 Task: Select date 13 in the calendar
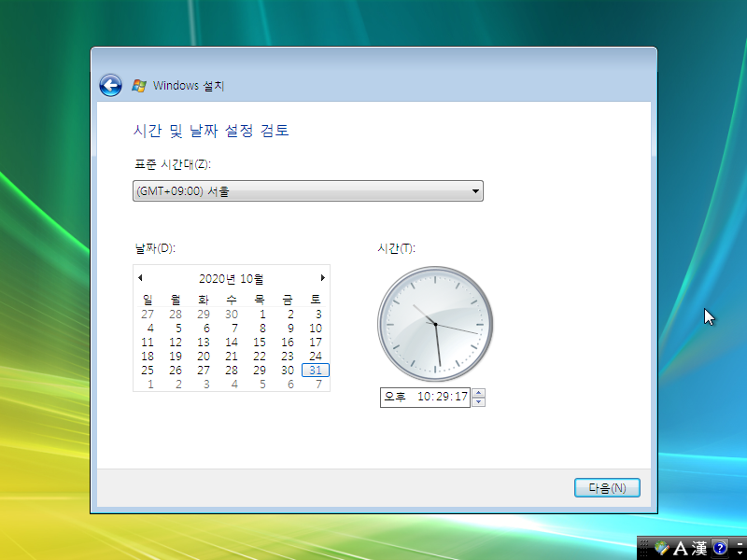click(x=204, y=343)
